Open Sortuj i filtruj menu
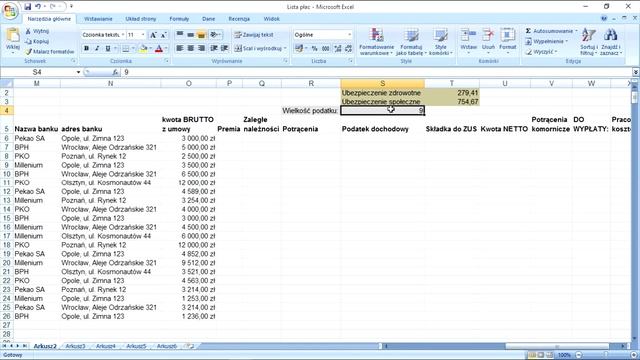 (589, 42)
